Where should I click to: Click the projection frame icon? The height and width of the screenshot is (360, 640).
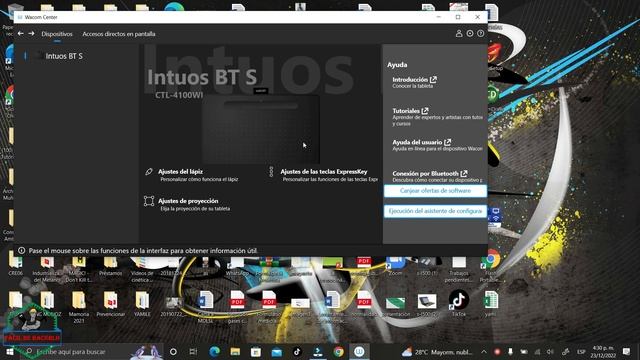coord(149,201)
